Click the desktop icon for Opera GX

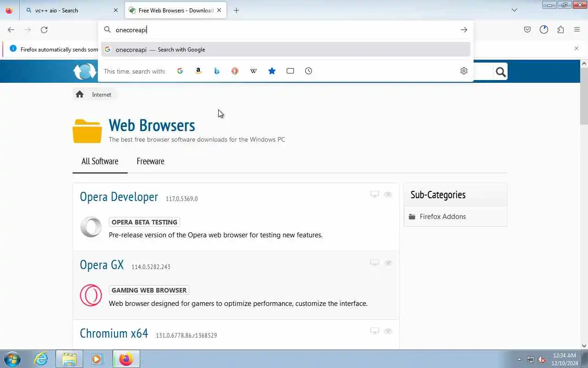click(375, 263)
